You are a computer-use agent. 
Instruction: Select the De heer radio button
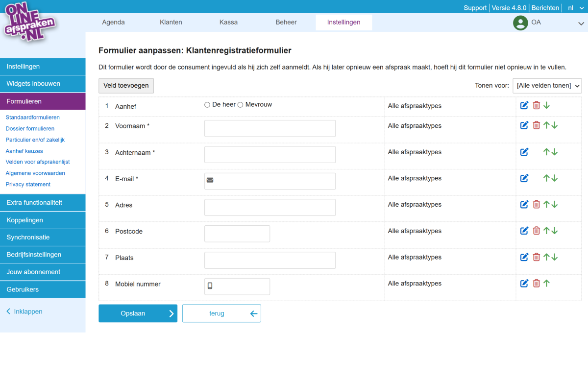tap(207, 105)
